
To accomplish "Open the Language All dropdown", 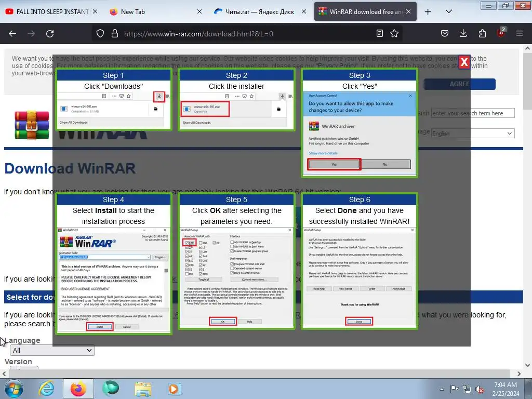I will click(52, 350).
